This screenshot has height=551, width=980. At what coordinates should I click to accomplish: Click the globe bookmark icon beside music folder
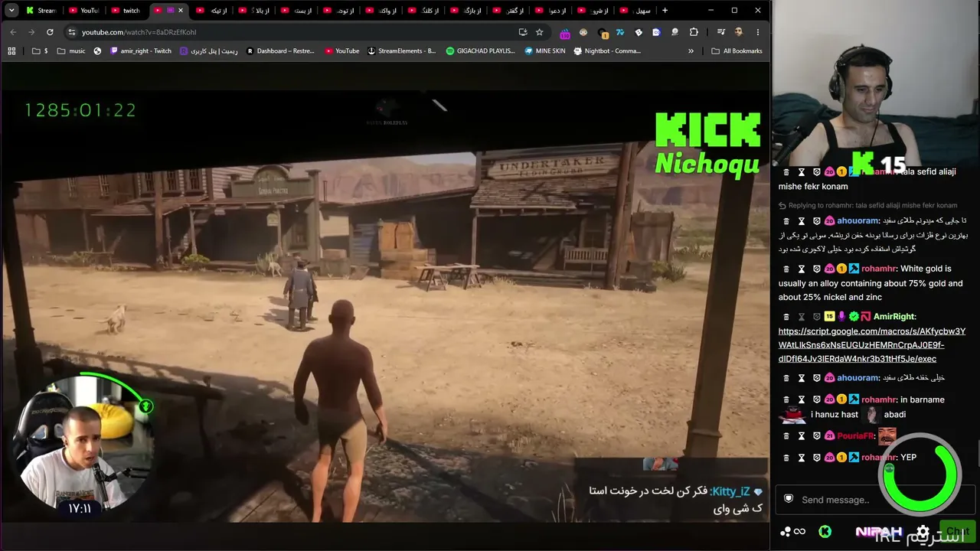tap(98, 51)
